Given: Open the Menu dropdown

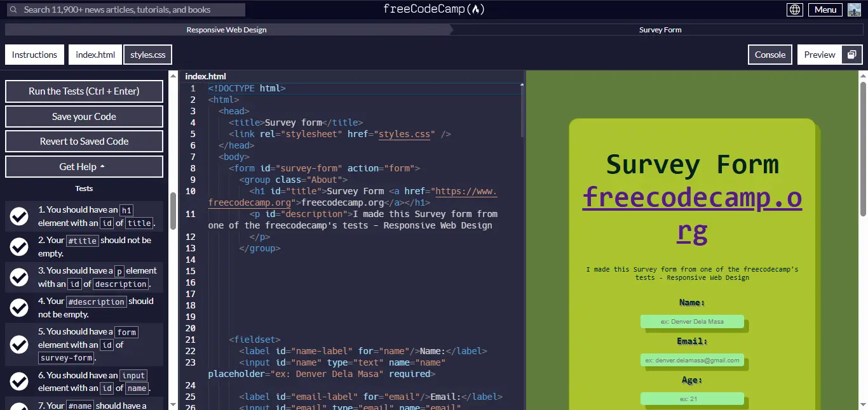Looking at the screenshot, I should [x=825, y=9].
